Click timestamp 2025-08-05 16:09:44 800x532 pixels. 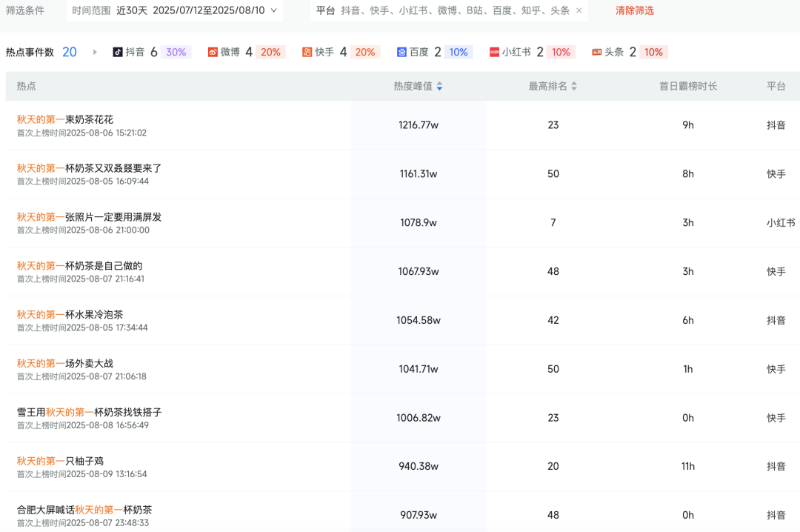(x=107, y=182)
